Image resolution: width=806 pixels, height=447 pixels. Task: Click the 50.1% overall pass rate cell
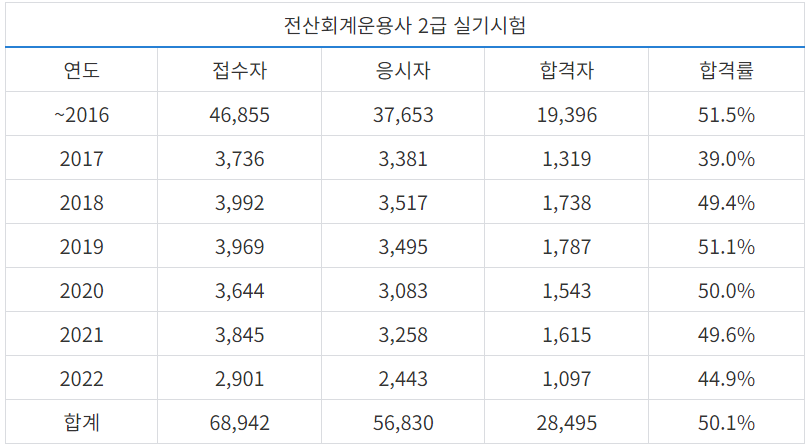tap(726, 422)
